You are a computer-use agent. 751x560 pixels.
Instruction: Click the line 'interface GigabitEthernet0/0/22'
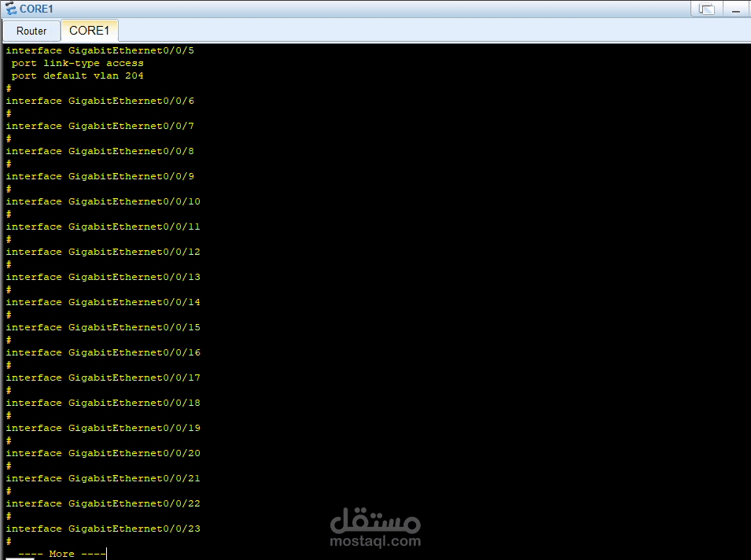[x=103, y=503]
